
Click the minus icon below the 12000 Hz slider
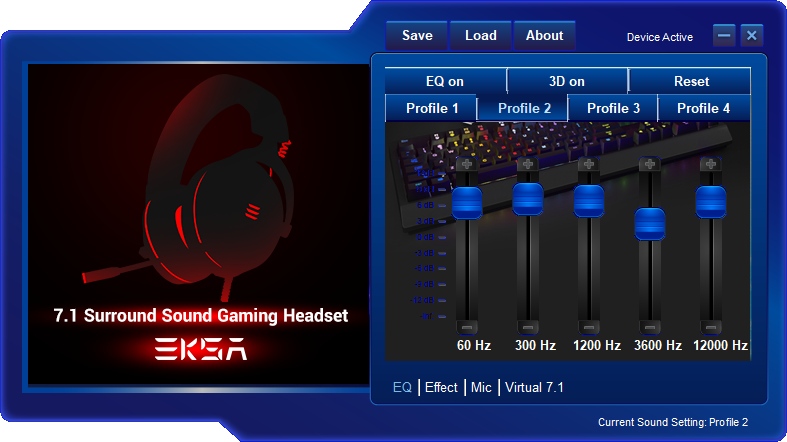[x=711, y=328]
